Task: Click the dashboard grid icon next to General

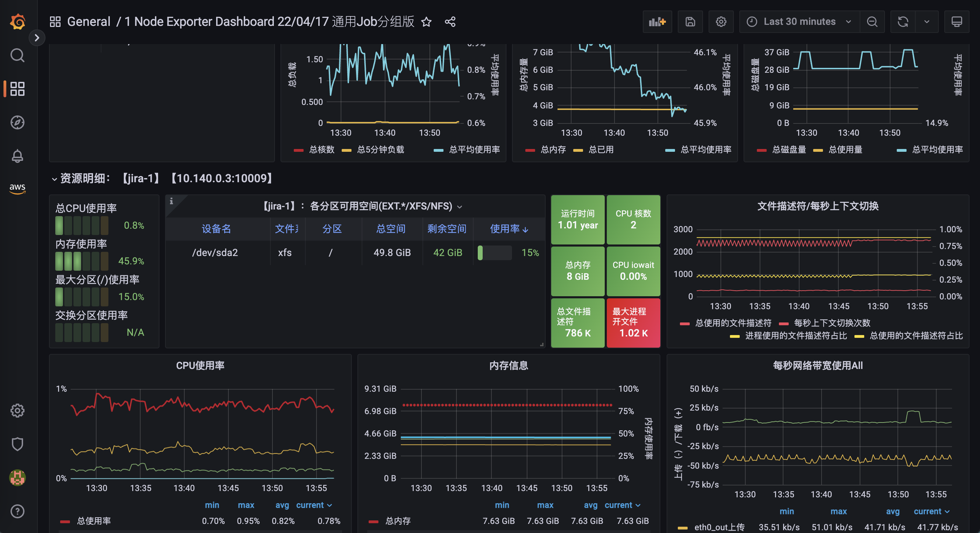Action: 55,22
